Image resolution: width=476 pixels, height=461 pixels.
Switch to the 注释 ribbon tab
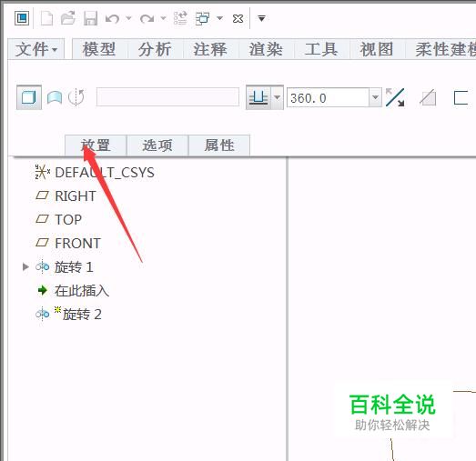(x=210, y=49)
